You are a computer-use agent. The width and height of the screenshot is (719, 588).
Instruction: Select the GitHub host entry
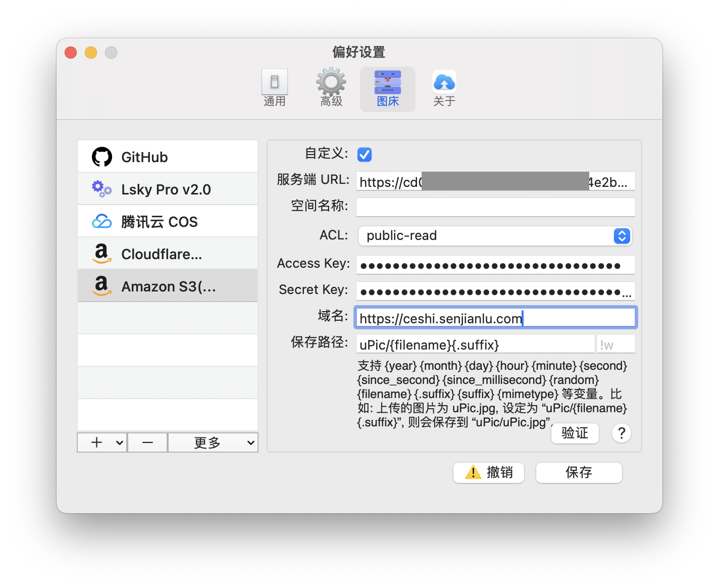click(168, 157)
